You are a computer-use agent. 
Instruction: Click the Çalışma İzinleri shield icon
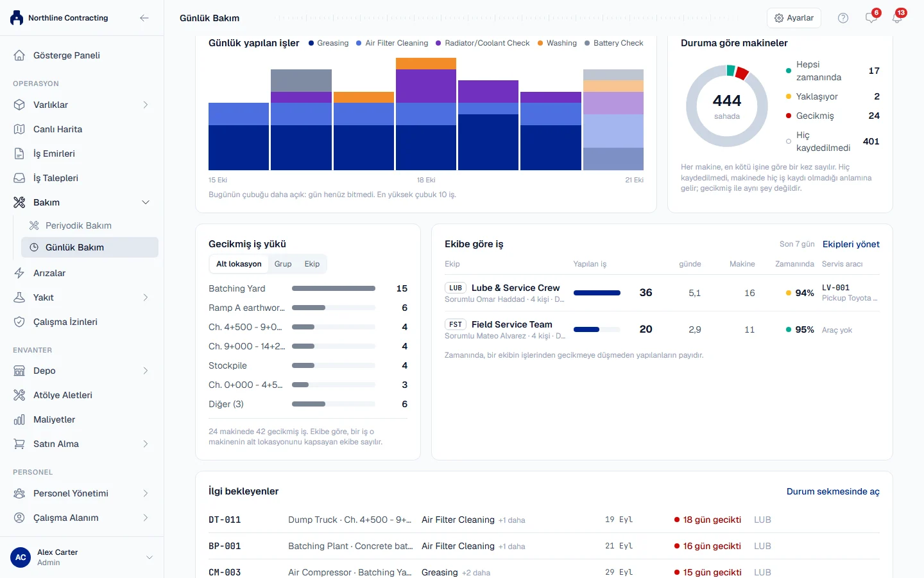pos(19,322)
